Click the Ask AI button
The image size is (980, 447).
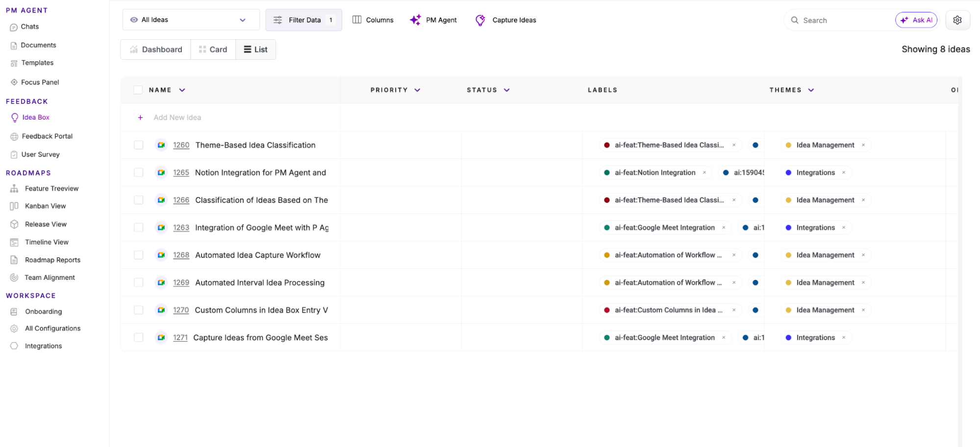[x=916, y=20]
